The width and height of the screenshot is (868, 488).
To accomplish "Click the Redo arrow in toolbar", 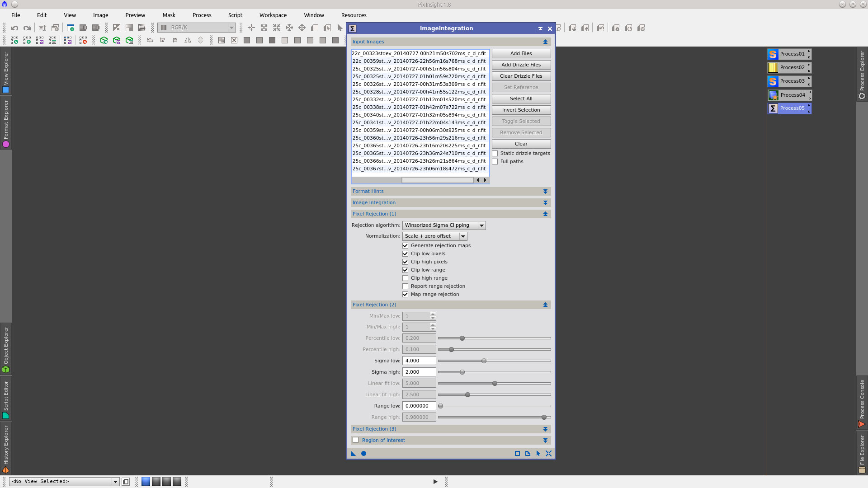I will [27, 28].
